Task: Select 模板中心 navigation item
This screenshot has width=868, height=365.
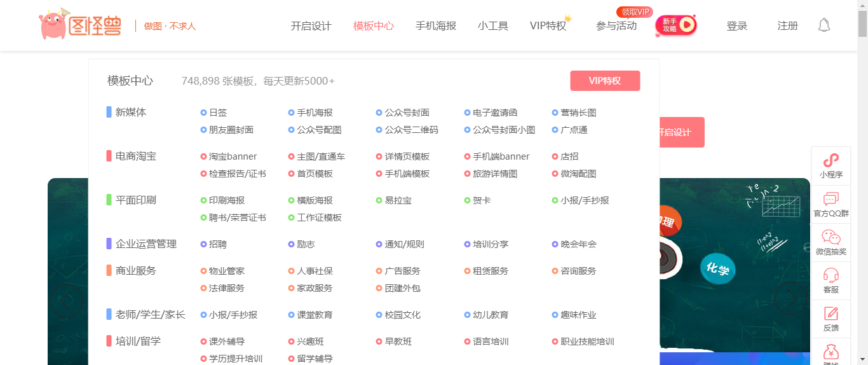Action: tap(374, 26)
